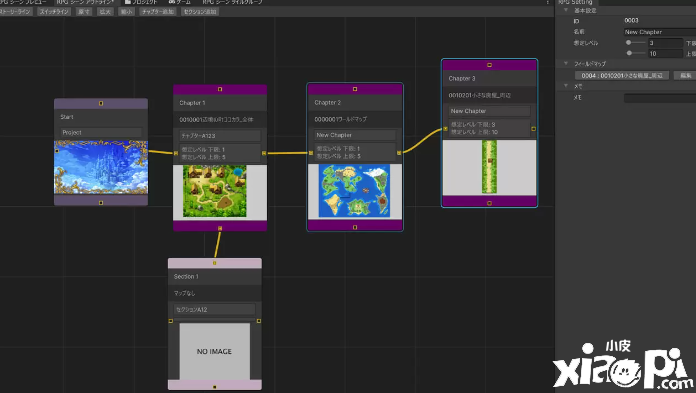Click the セクション追加 button
The width and height of the screenshot is (696, 393).
pos(200,12)
